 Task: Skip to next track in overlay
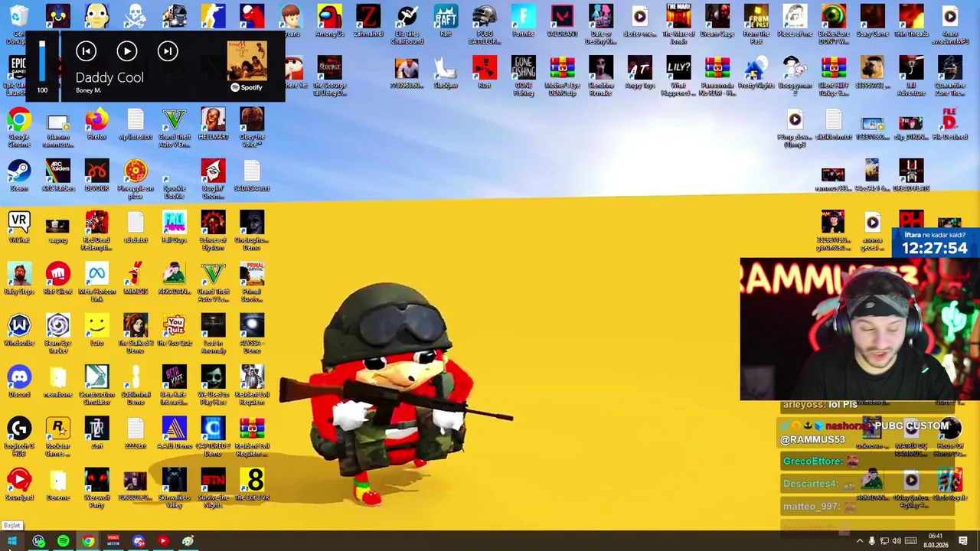coord(168,51)
